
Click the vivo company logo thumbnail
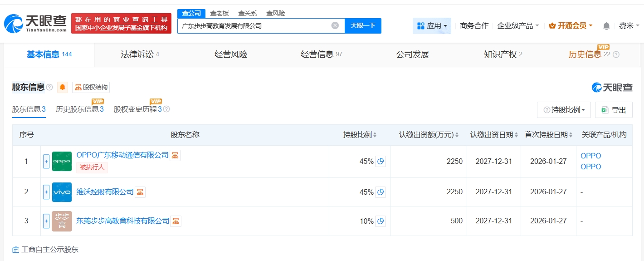62,192
